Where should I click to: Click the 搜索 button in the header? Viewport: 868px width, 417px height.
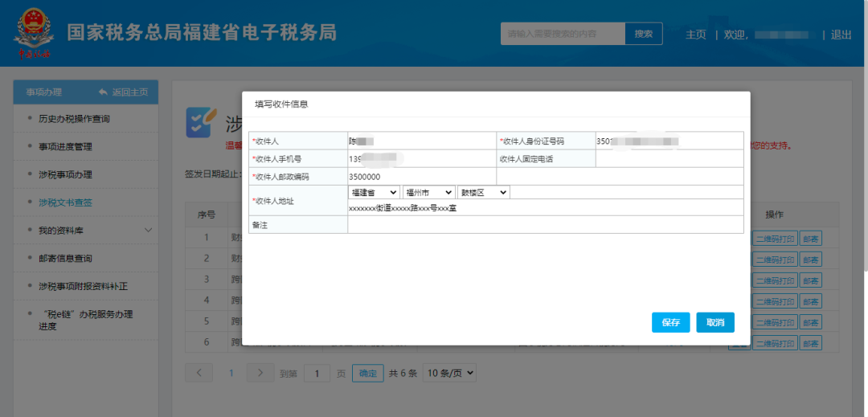[x=644, y=34]
